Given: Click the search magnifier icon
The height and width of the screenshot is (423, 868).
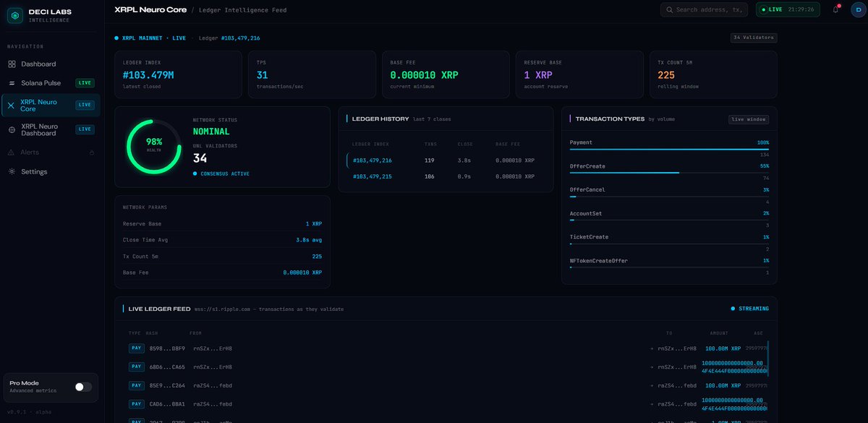Looking at the screenshot, I should (x=670, y=10).
